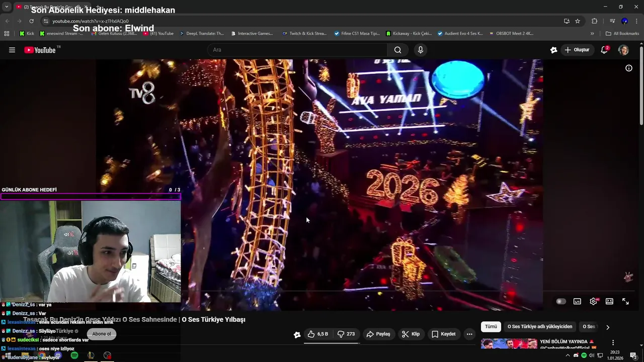Open the Interactive Games bookmark
The width and height of the screenshot is (644, 362).
pos(252,34)
